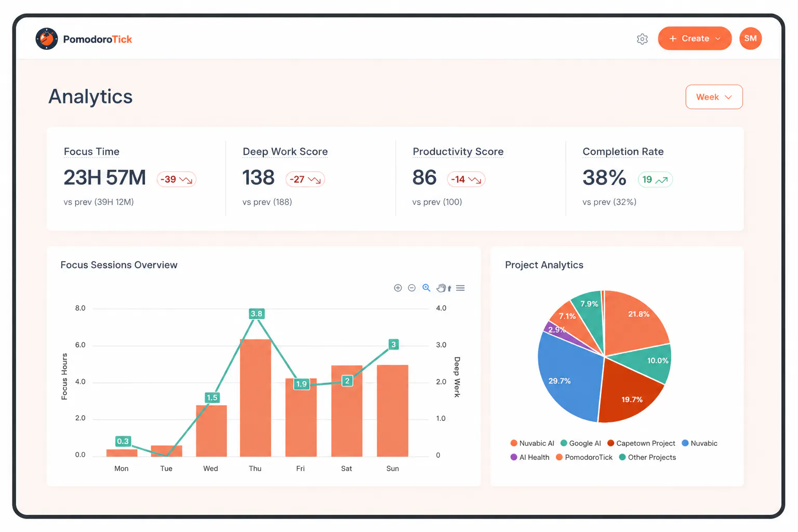Click the -27 downward trend badge

point(305,179)
